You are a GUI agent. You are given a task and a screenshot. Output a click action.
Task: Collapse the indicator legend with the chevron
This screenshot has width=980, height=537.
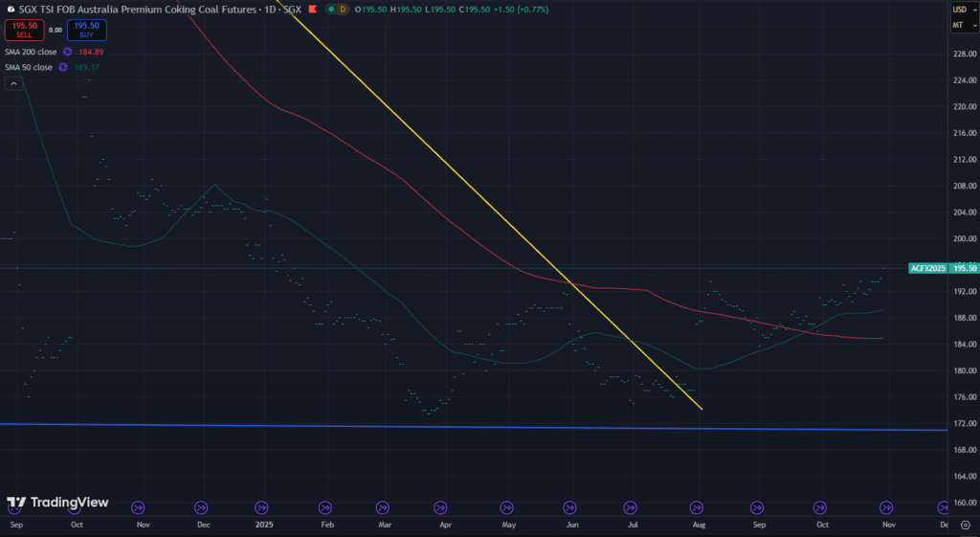pyautogui.click(x=14, y=84)
